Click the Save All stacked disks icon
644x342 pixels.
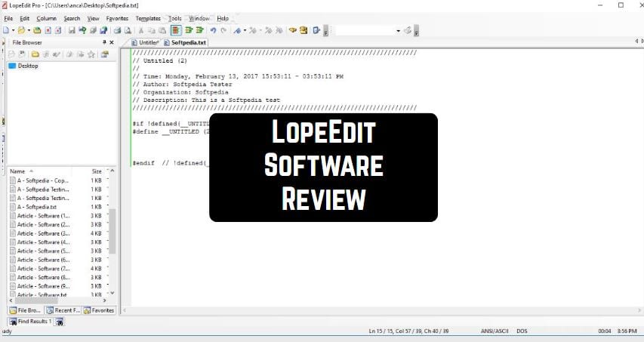point(93,30)
